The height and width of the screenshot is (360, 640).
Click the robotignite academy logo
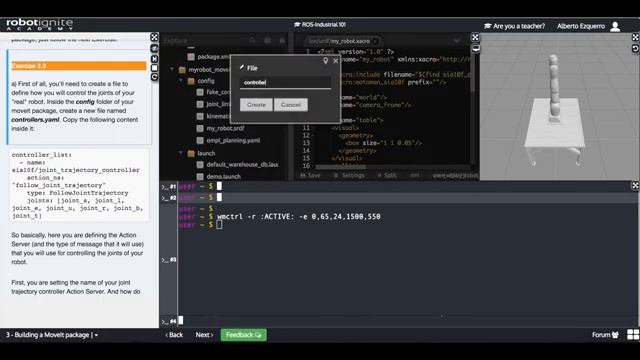(40, 24)
